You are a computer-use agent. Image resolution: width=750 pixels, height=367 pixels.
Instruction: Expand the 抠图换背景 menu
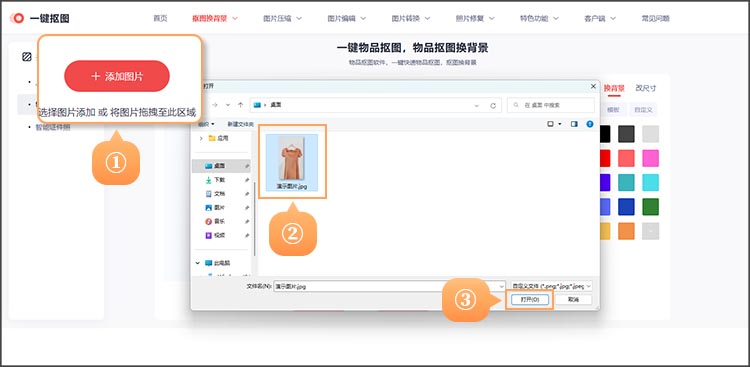click(215, 19)
